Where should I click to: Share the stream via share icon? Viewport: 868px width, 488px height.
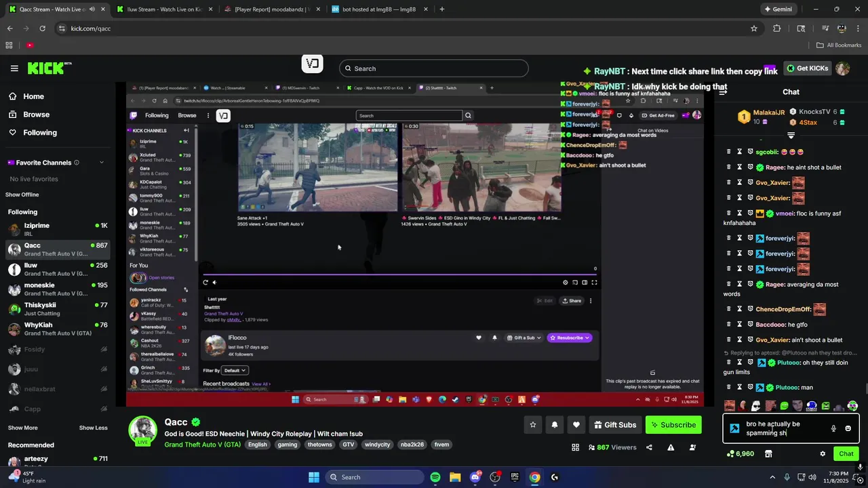(x=649, y=447)
